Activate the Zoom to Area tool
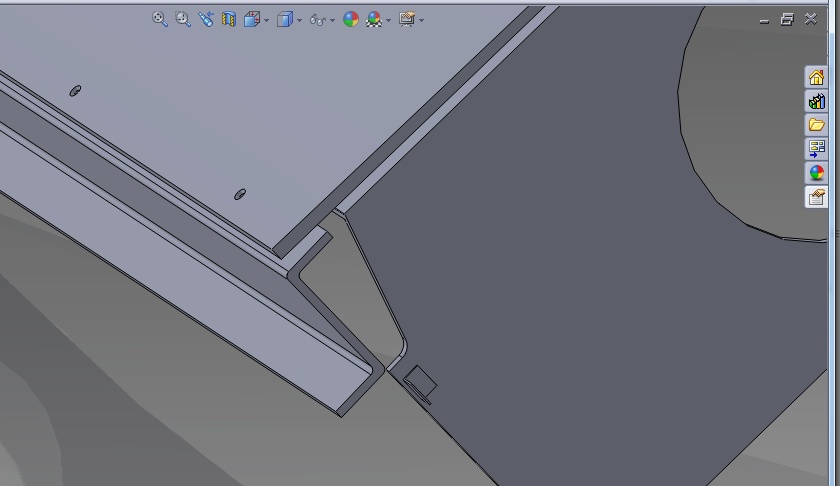Image resolution: width=840 pixels, height=486 pixels. click(x=183, y=19)
